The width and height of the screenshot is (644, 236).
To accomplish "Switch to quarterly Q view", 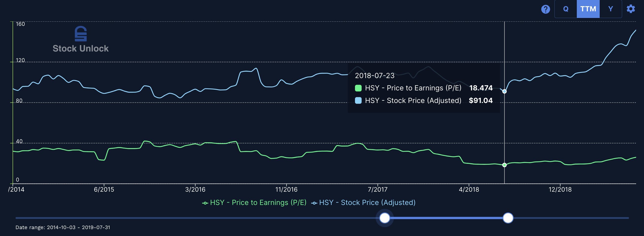I will [x=566, y=9].
